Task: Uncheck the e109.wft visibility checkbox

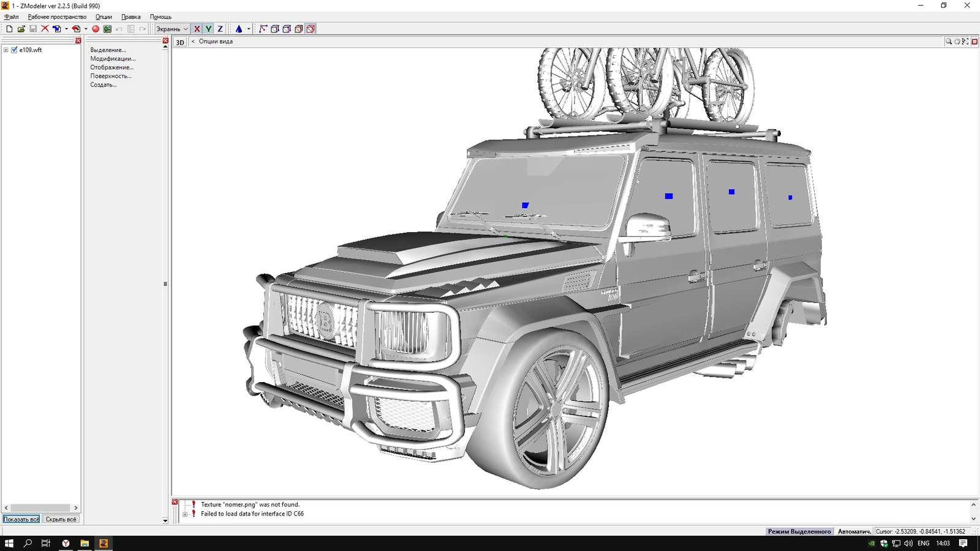Action: coord(14,50)
